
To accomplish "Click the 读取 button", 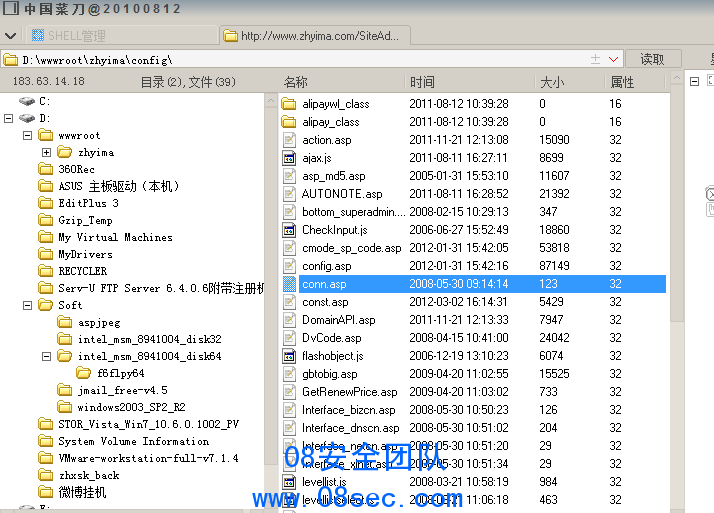I will [x=653, y=59].
